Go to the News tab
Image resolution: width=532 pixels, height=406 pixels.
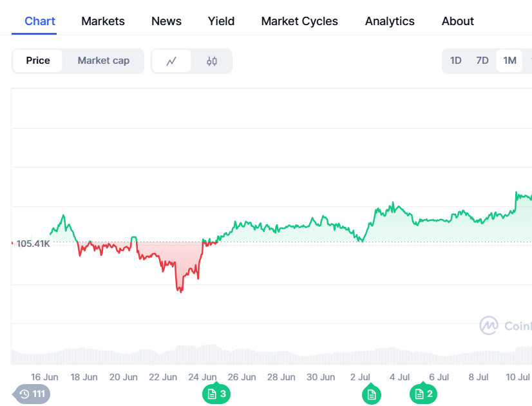pyautogui.click(x=166, y=21)
